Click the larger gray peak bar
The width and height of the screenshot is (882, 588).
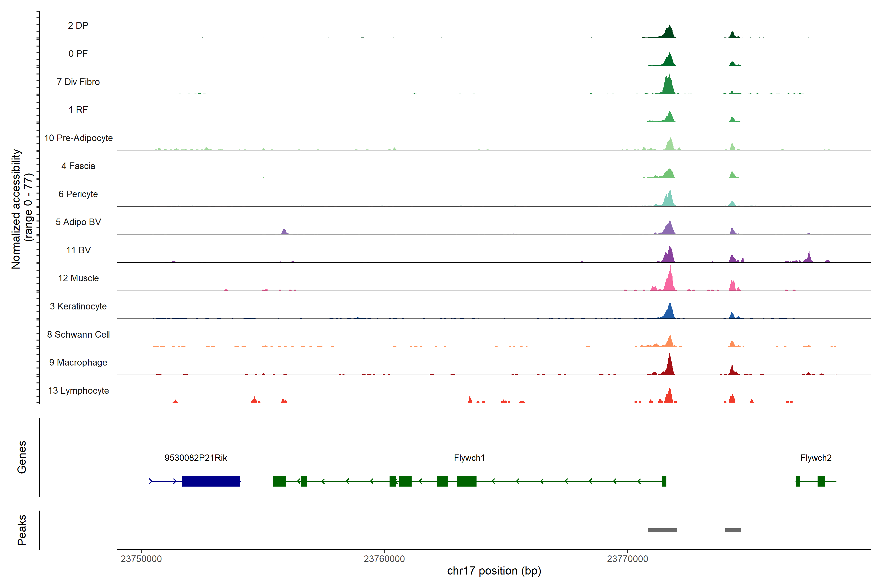(x=662, y=530)
